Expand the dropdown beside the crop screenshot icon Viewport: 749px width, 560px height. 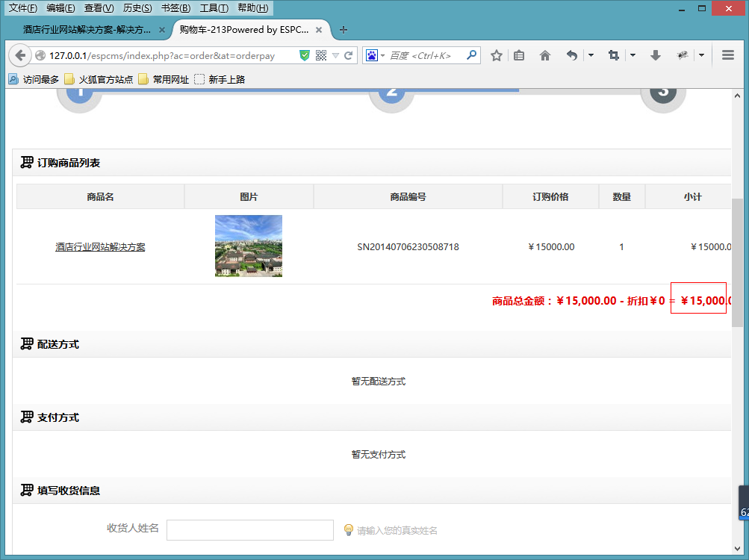pos(633,55)
